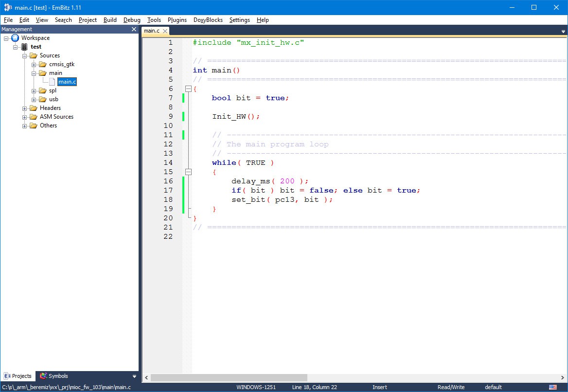This screenshot has height=392, width=568.
Task: Click line number 18 in margin
Action: point(168,199)
